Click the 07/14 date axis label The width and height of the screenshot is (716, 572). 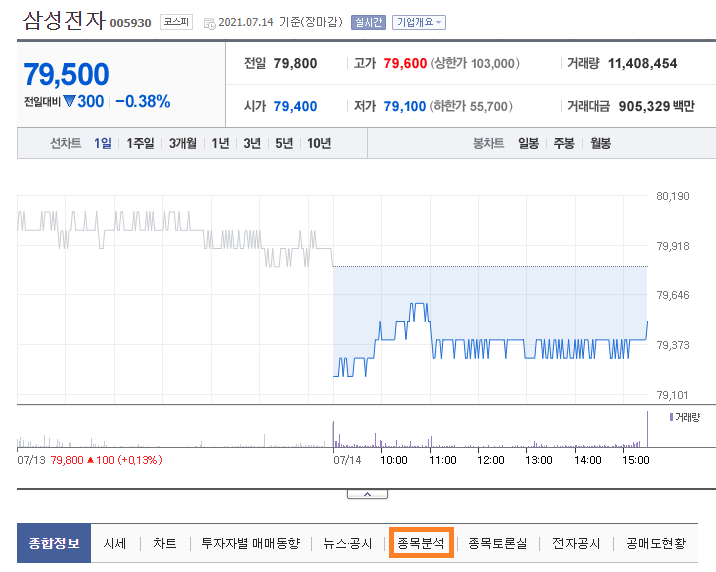tap(347, 460)
